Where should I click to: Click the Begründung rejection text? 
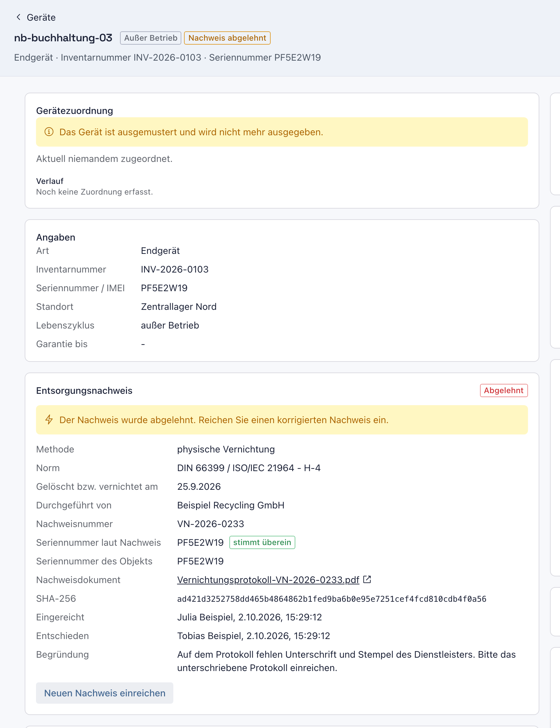(x=346, y=661)
